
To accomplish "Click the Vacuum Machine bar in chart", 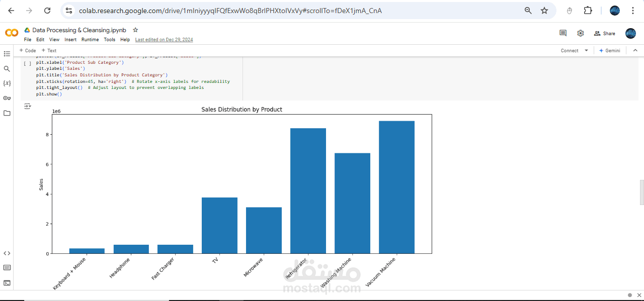I will [396, 187].
